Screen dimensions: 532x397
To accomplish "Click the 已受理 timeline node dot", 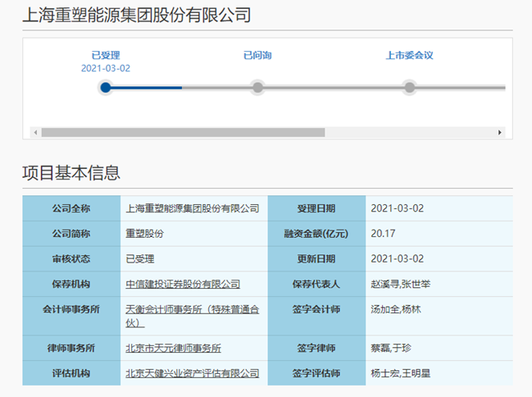I will coord(106,87).
